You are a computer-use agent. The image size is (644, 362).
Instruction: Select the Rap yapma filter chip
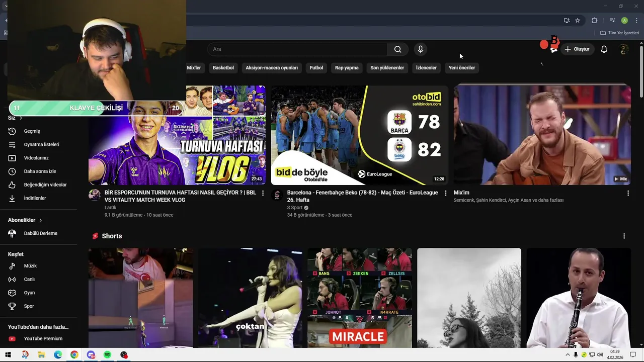pyautogui.click(x=347, y=68)
